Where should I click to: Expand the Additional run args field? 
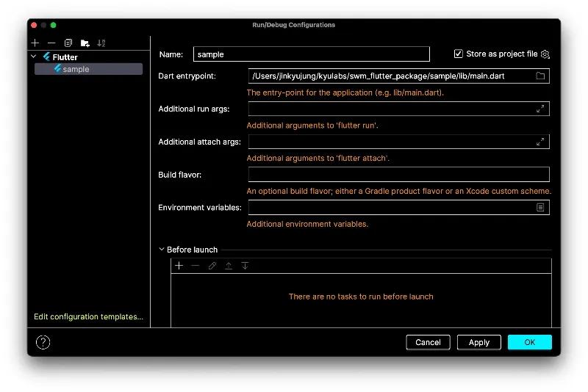540,109
